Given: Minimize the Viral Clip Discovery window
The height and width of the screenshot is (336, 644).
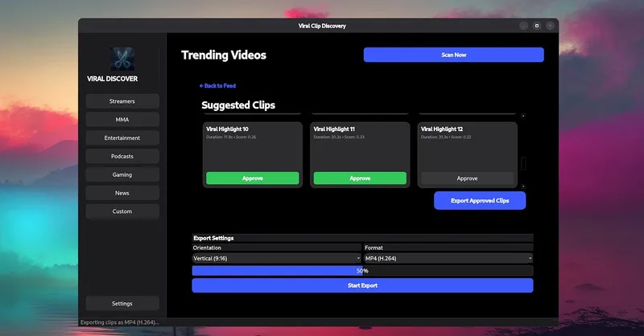Looking at the screenshot, I should [524, 26].
